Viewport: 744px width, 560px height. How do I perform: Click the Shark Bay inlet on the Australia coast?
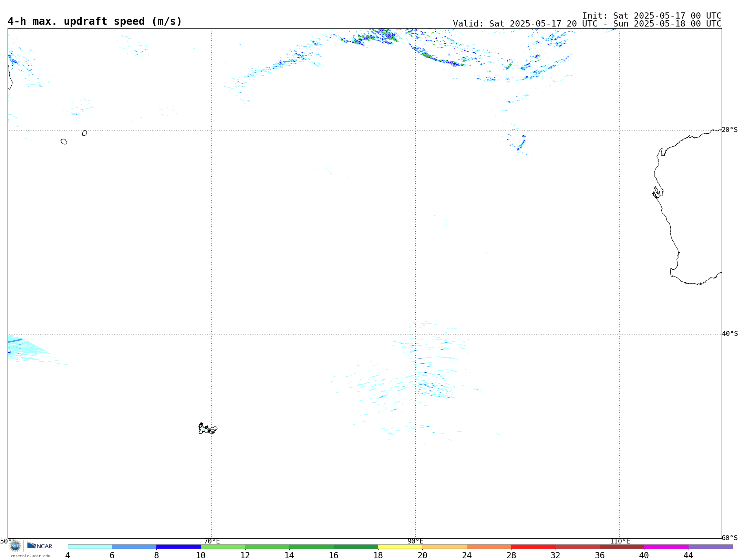658,192
